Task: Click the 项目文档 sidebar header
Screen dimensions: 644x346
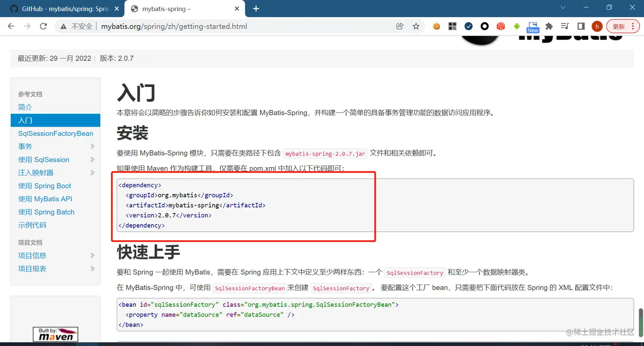Action: [30, 242]
